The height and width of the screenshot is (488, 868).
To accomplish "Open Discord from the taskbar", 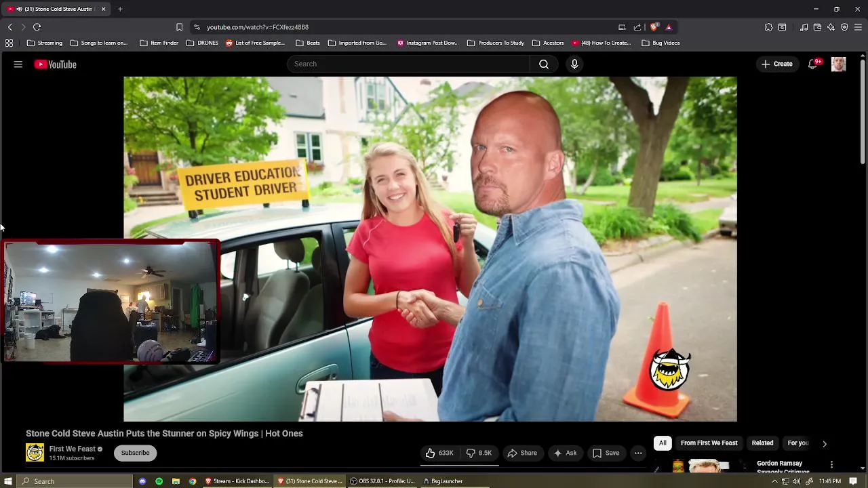I will tap(142, 481).
